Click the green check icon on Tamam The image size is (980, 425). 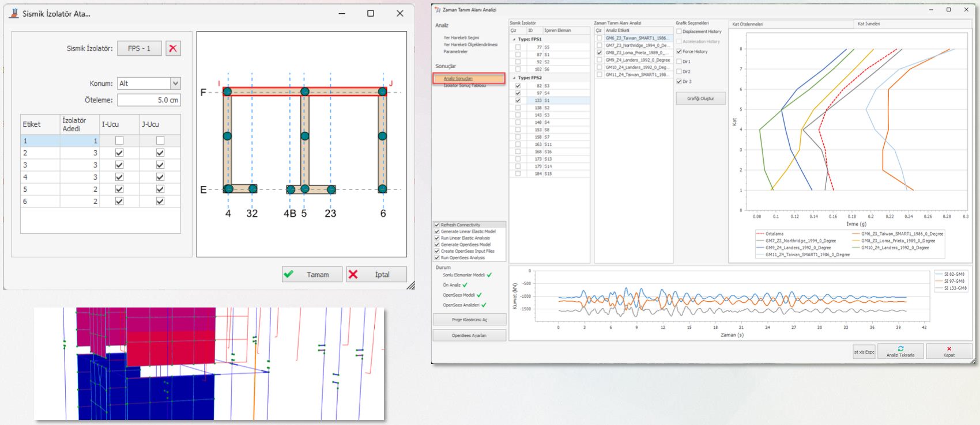click(289, 275)
